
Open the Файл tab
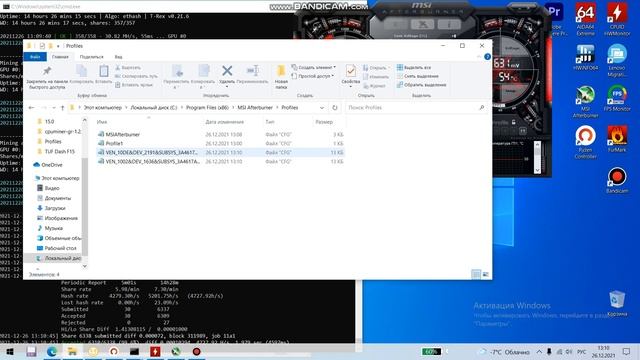click(35, 57)
